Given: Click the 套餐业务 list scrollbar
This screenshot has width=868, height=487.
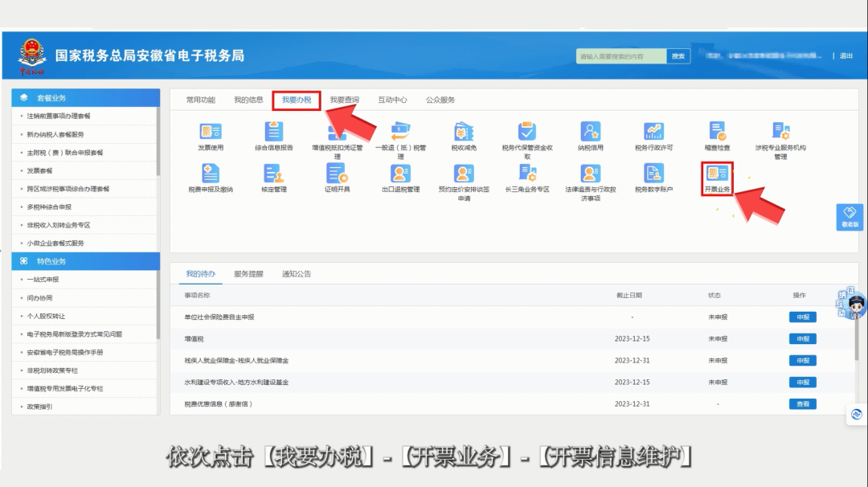Looking at the screenshot, I should (x=158, y=141).
